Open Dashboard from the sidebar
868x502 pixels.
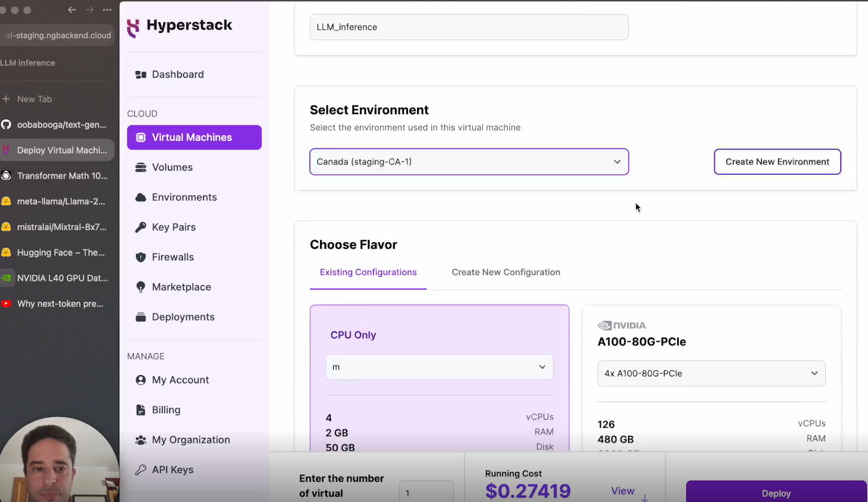pos(177,74)
